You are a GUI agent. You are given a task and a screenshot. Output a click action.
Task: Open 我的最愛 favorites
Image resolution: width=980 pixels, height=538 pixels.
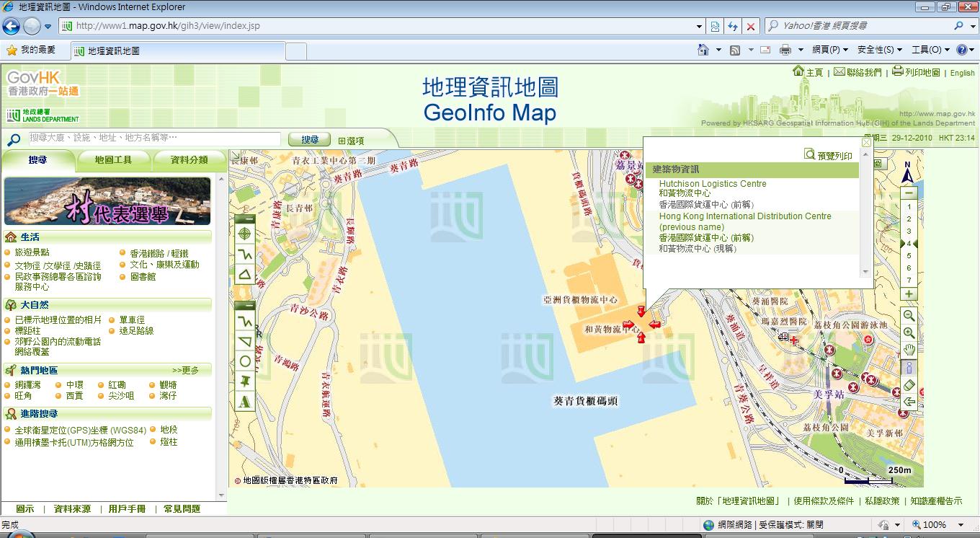[31, 50]
